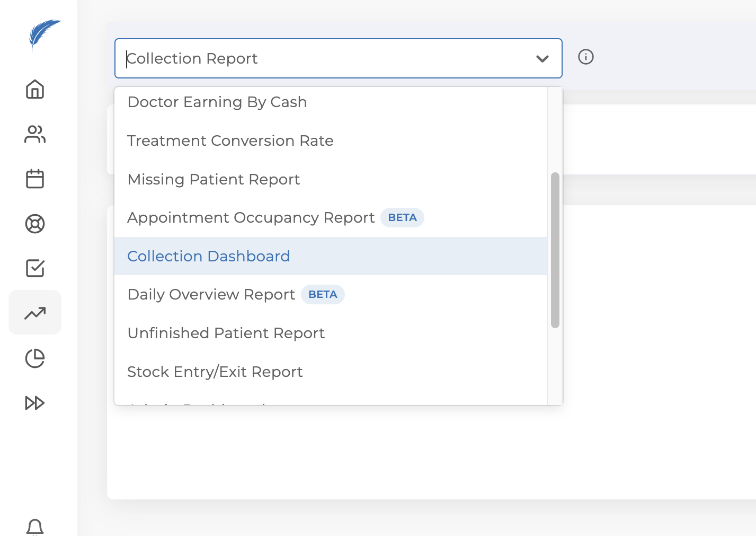
Task: Choose Treatment Conversion Rate option
Action: 230,140
